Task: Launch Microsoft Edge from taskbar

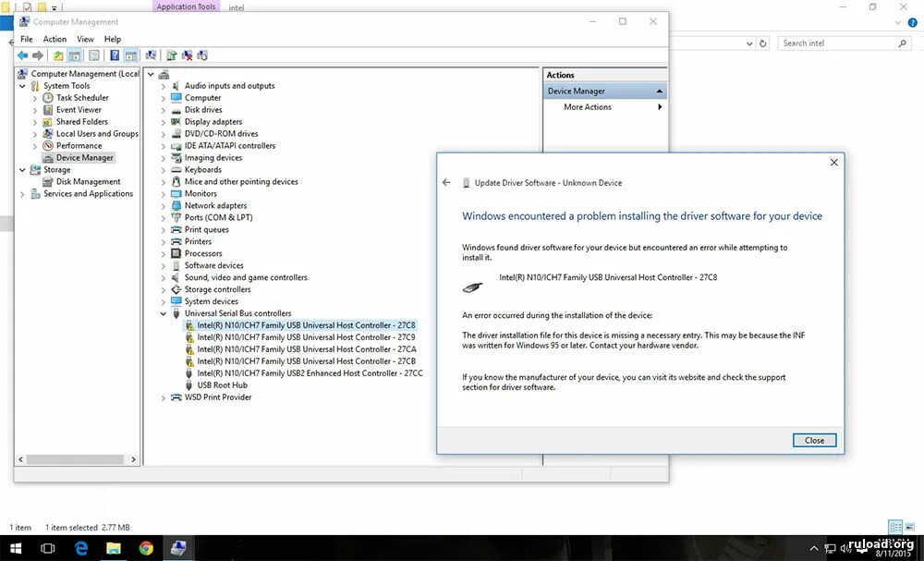Action: coord(81,549)
